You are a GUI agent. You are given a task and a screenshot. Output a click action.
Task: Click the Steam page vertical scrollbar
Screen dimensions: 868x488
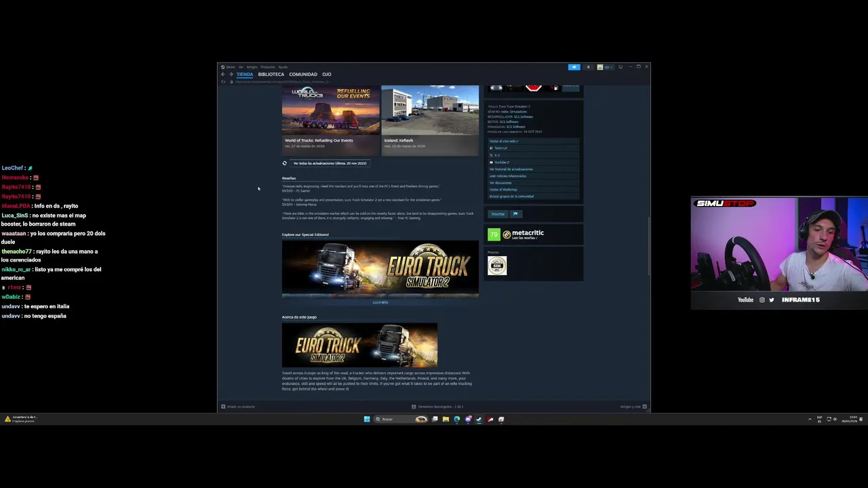click(x=648, y=245)
